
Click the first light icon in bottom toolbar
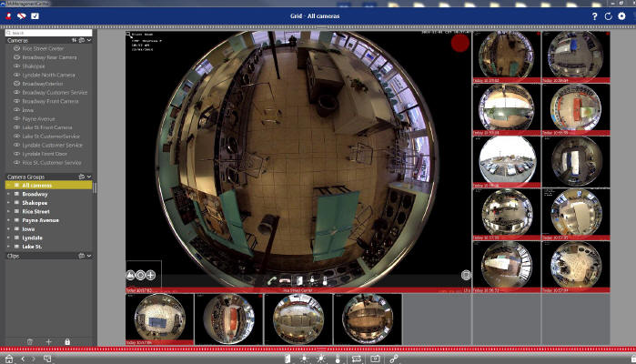click(304, 359)
